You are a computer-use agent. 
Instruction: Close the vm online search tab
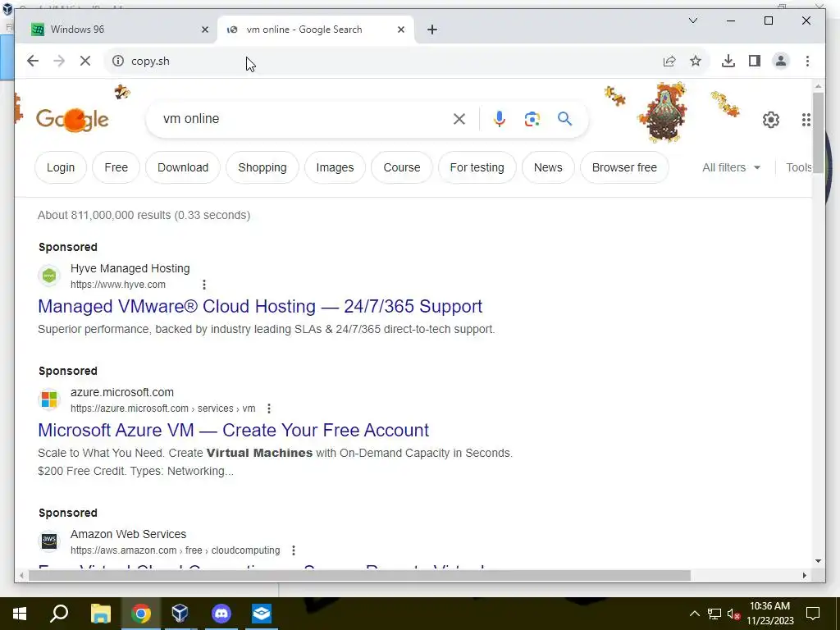[400, 30]
